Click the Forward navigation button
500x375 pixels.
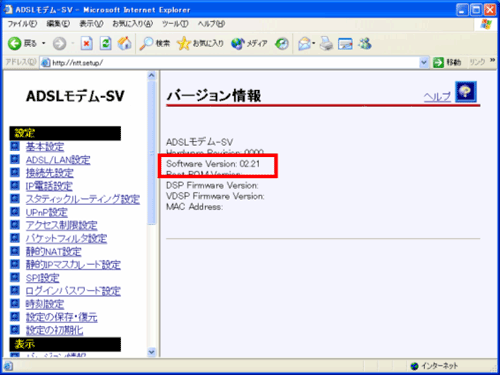coord(59,43)
